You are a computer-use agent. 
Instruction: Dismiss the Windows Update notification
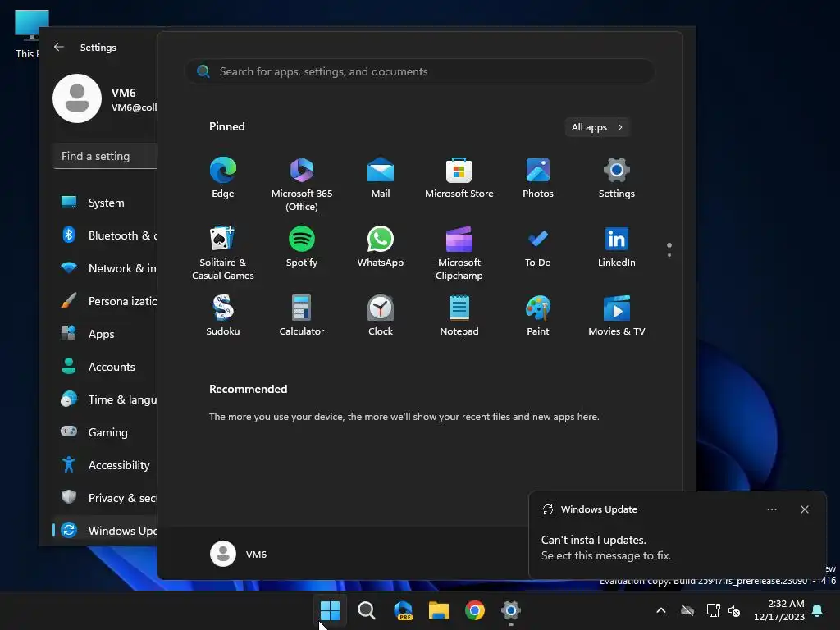pos(805,509)
